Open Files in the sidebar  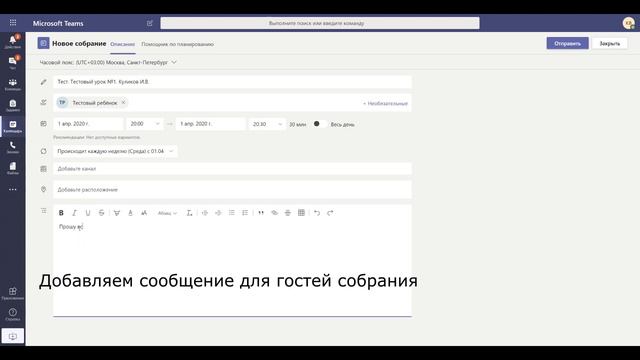pyautogui.click(x=13, y=168)
